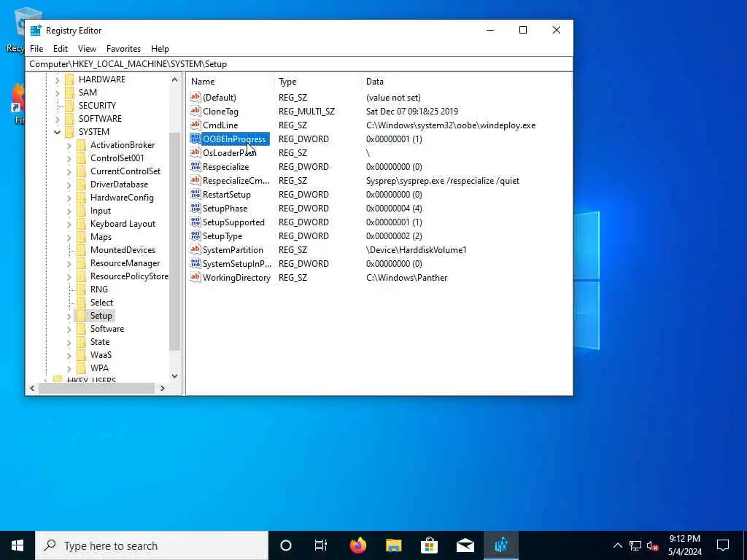Sort values by Name column header
The height and width of the screenshot is (560, 747).
click(231, 82)
